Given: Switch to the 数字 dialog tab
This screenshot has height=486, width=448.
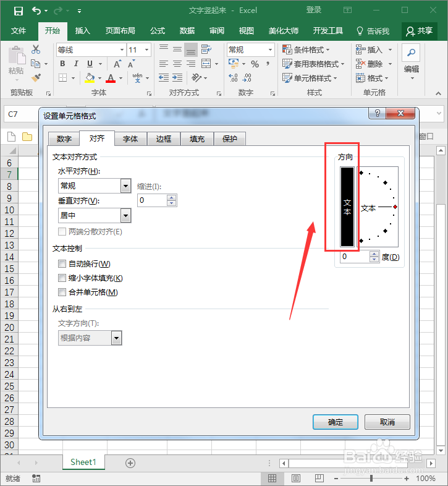Looking at the screenshot, I should [64, 139].
